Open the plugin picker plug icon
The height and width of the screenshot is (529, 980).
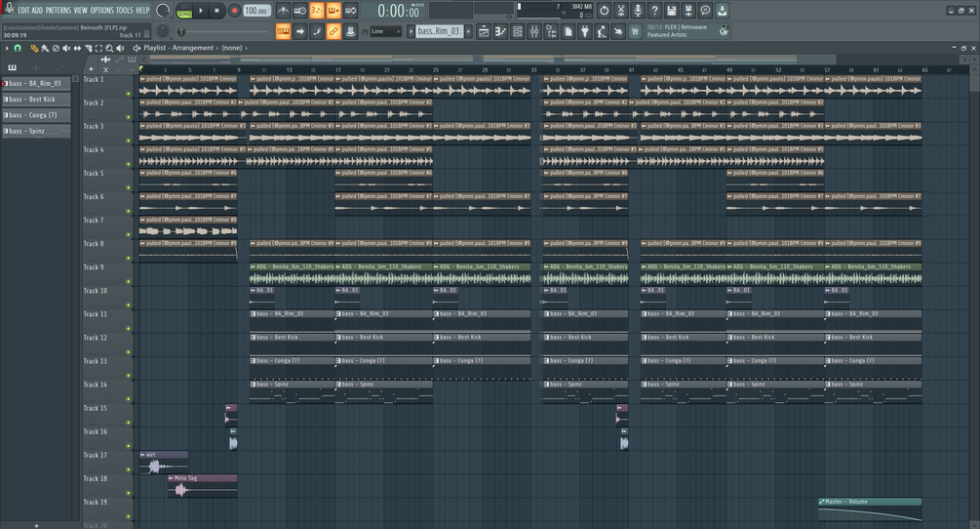[585, 31]
